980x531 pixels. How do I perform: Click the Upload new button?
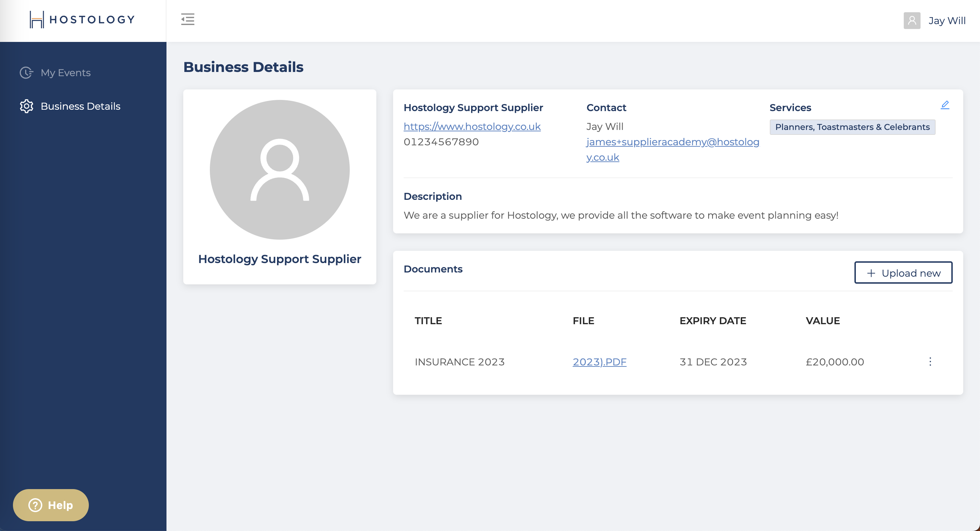tap(903, 272)
